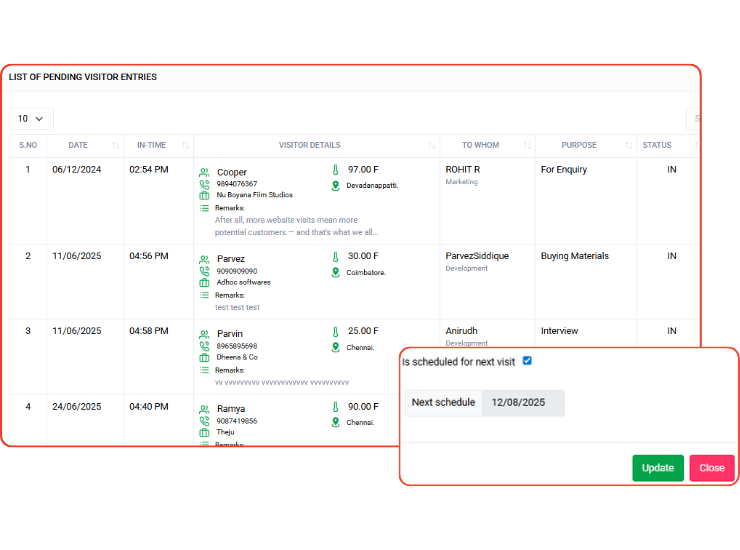This screenshot has height=550, width=740.
Task: Sort by the VISITOR DETAILS column header
Action: (x=309, y=146)
